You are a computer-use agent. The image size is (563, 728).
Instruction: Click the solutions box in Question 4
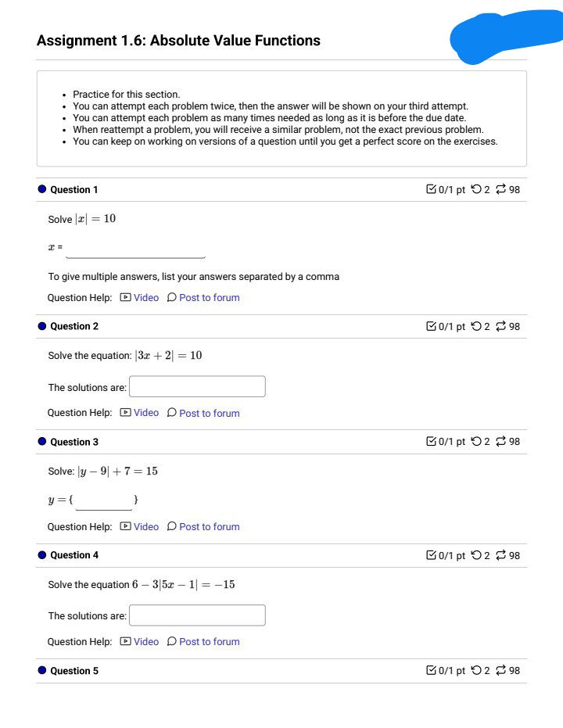click(x=197, y=615)
